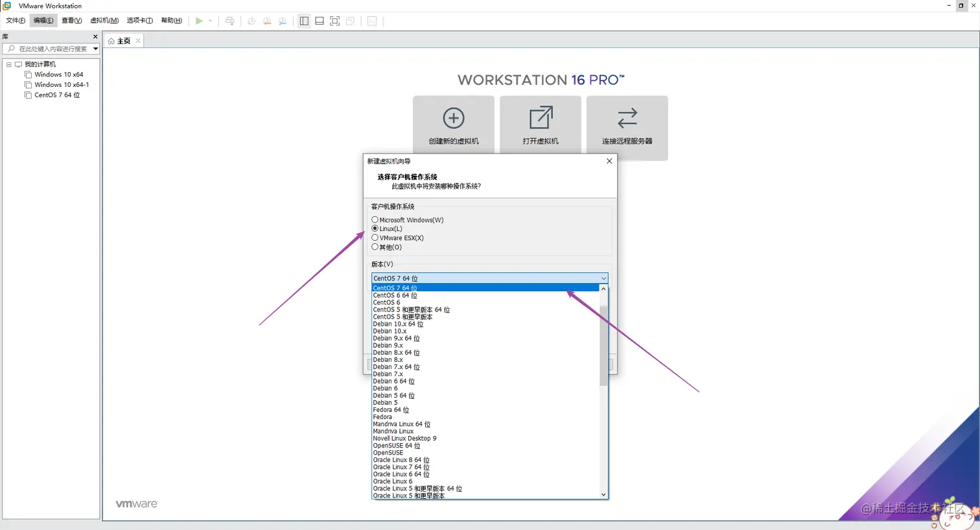Close the 库 library panel
This screenshot has height=530, width=980.
(x=95, y=36)
